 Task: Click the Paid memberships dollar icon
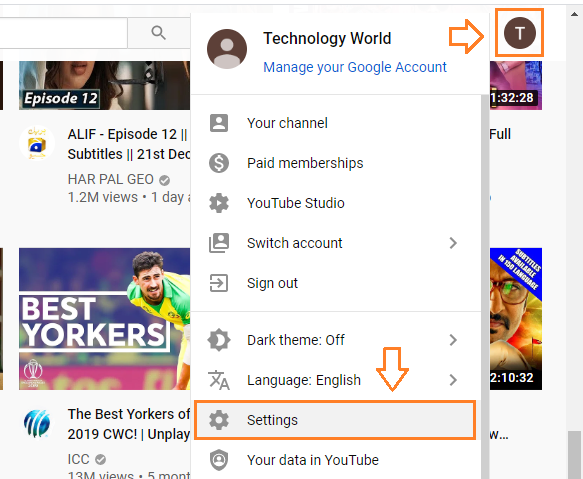pyautogui.click(x=219, y=163)
